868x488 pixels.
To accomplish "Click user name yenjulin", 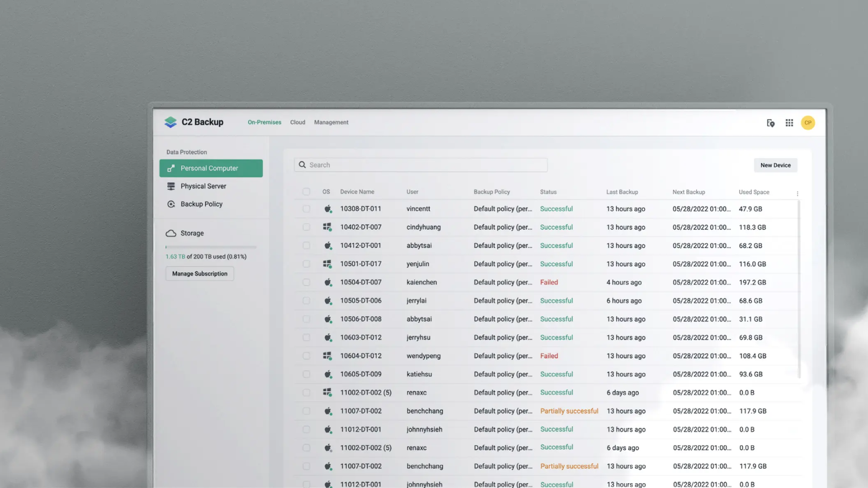I will (418, 264).
